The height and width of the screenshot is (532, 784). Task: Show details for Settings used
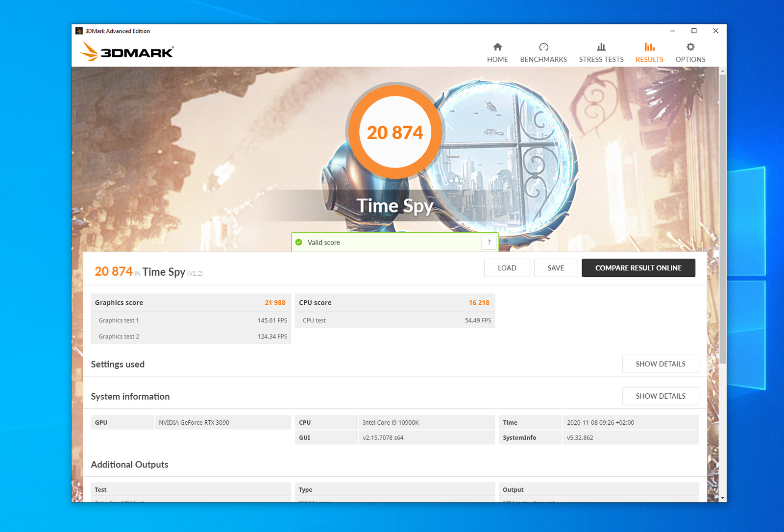661,364
